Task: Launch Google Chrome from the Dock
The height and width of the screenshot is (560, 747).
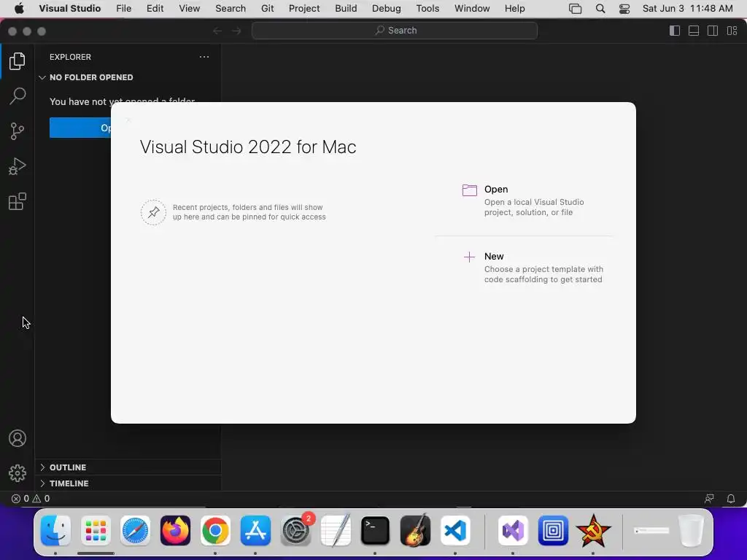Action: click(215, 531)
